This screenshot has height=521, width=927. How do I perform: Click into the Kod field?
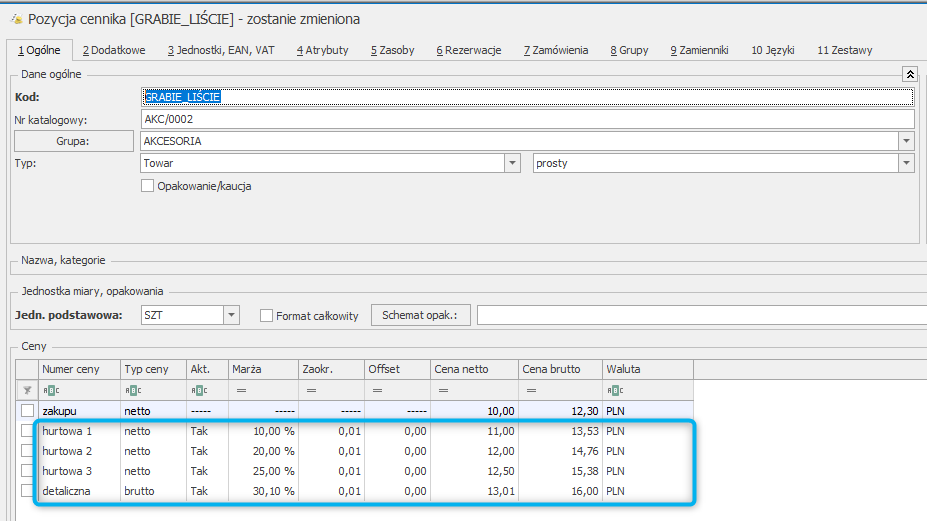coord(528,97)
